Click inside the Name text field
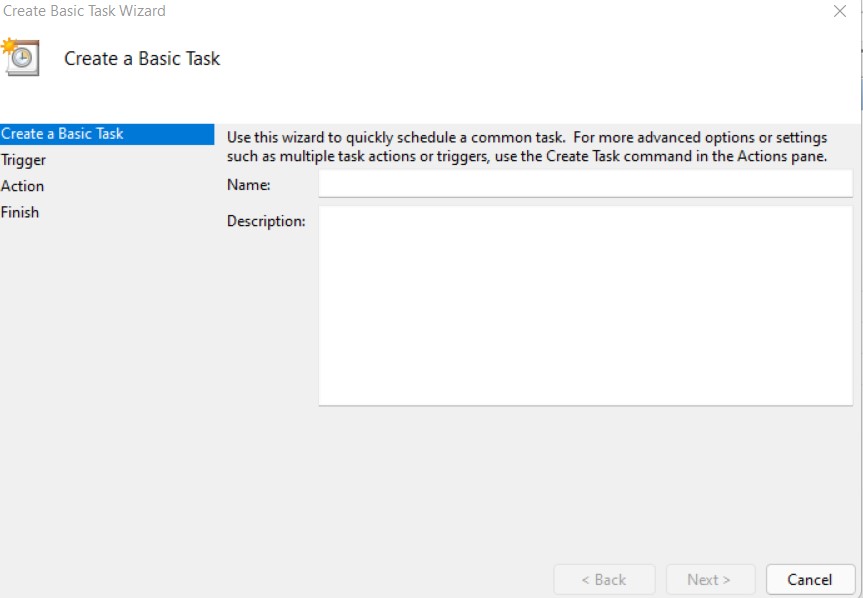Screen dimensions: 863x598 point(585,184)
